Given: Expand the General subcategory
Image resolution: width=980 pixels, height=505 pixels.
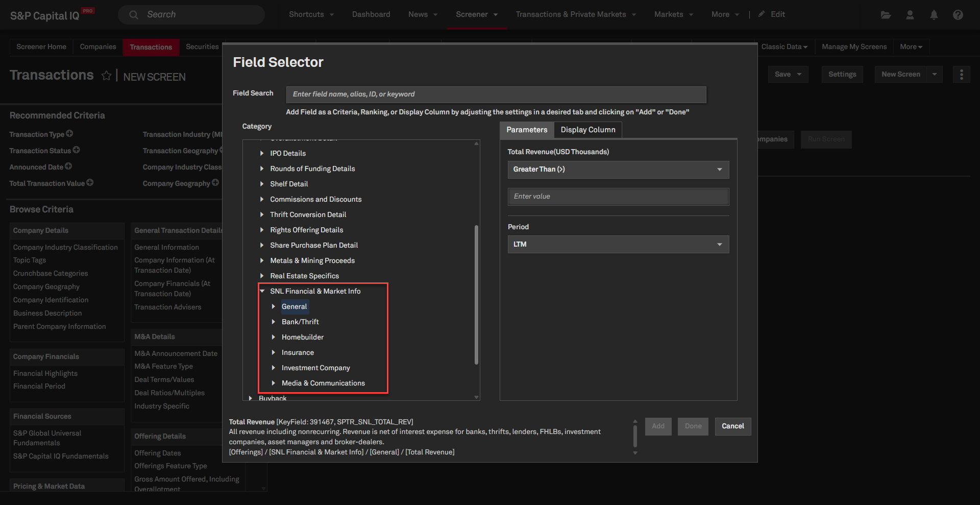Looking at the screenshot, I should pyautogui.click(x=273, y=306).
